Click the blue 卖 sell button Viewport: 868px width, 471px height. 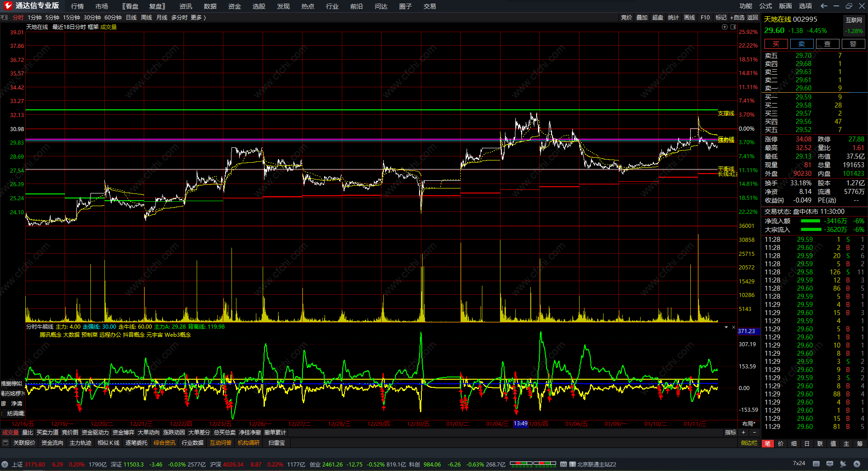click(x=802, y=44)
